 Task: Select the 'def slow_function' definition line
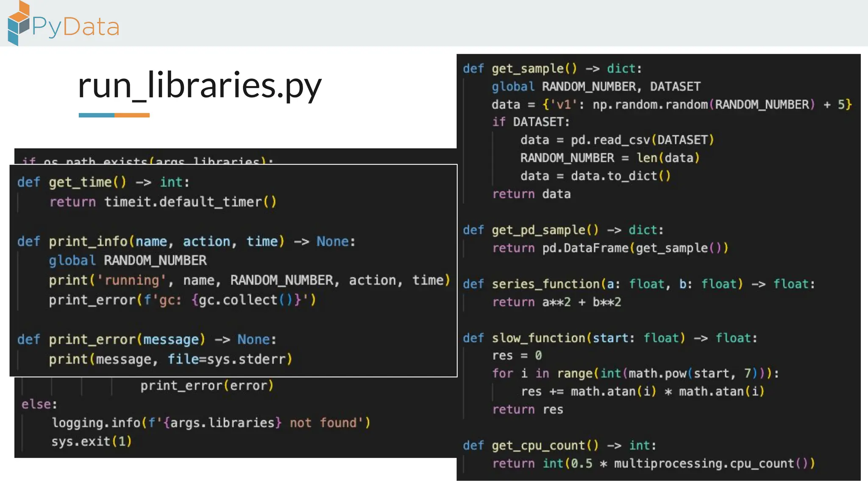(610, 338)
